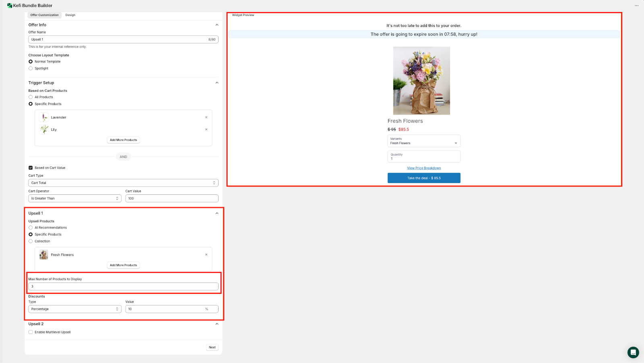The width and height of the screenshot is (644, 363).
Task: Open the chat support bubble icon
Action: click(x=633, y=353)
